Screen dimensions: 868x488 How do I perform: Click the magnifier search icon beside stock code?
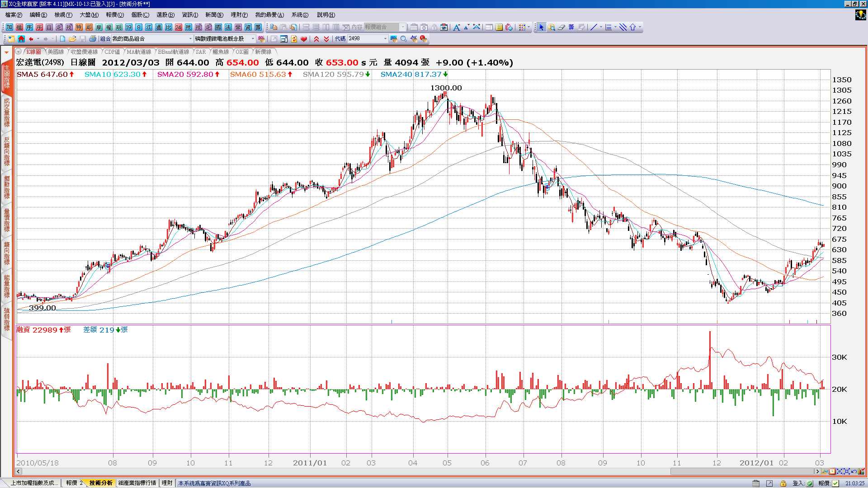coord(404,39)
